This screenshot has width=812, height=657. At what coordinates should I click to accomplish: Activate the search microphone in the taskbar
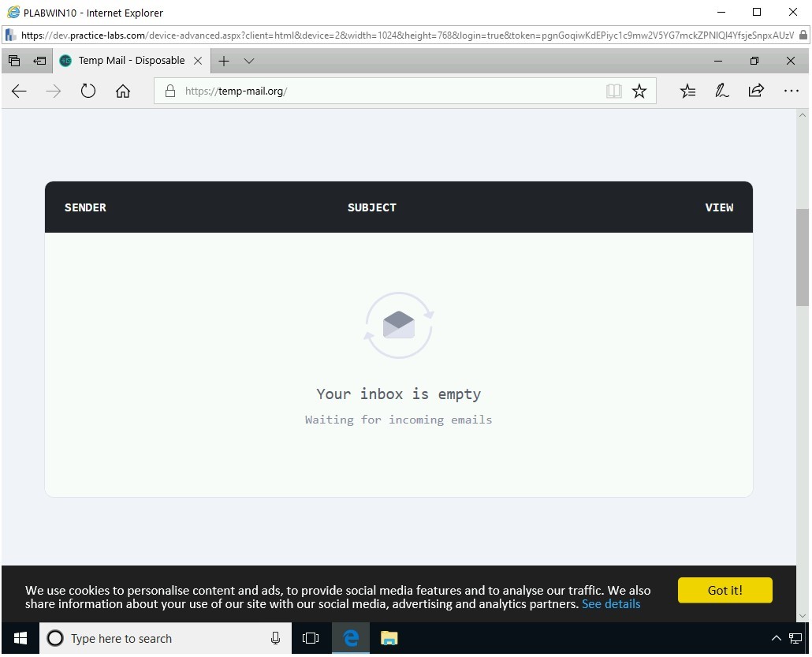coord(274,638)
